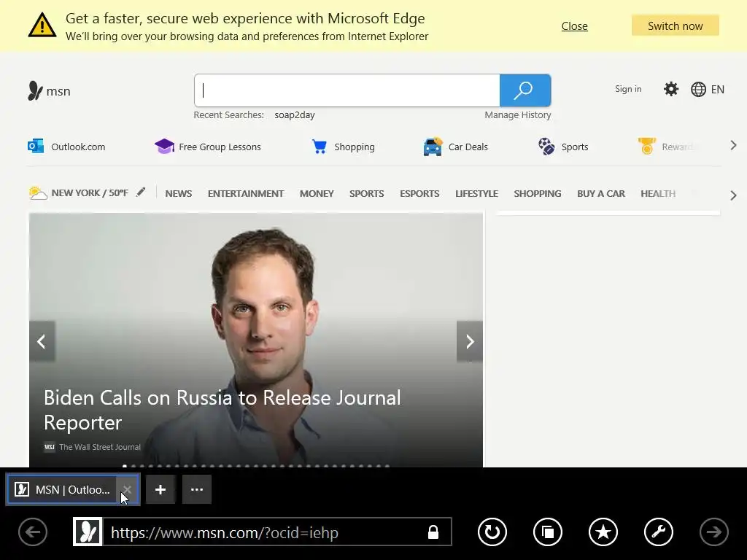Open Biden Calls on Russia headline
Viewport: 747px width, 560px height.
pyautogui.click(x=222, y=410)
